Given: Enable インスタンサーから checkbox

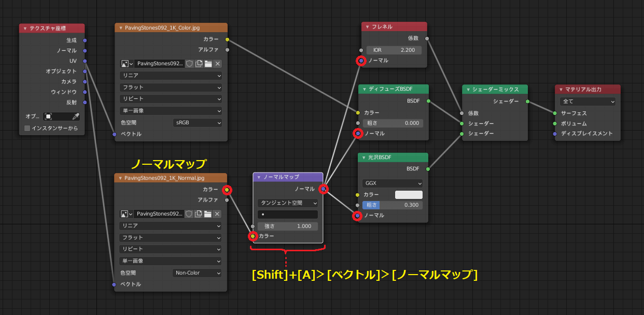Looking at the screenshot, I should [x=27, y=128].
